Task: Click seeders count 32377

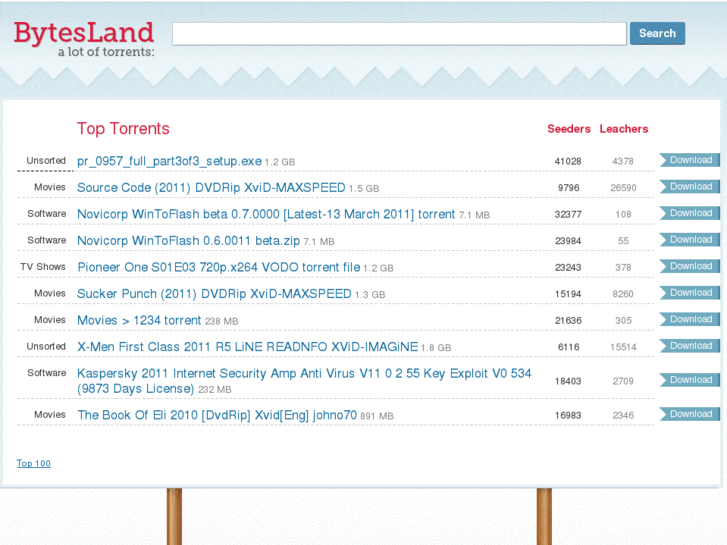Action: 568,214
